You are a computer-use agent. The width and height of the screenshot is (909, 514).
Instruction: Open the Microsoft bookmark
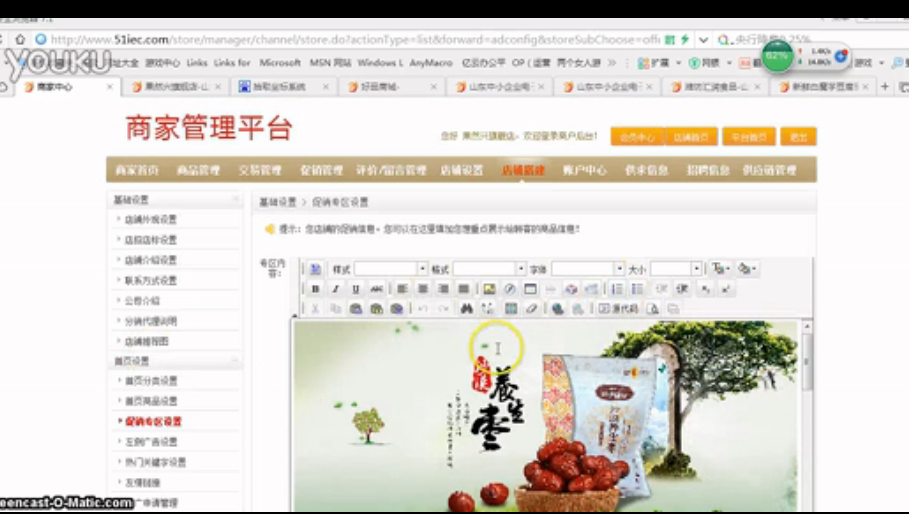coord(280,63)
